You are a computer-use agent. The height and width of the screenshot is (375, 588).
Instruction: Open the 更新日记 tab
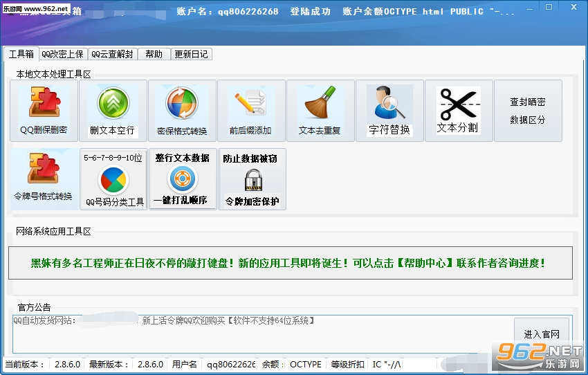coord(191,54)
